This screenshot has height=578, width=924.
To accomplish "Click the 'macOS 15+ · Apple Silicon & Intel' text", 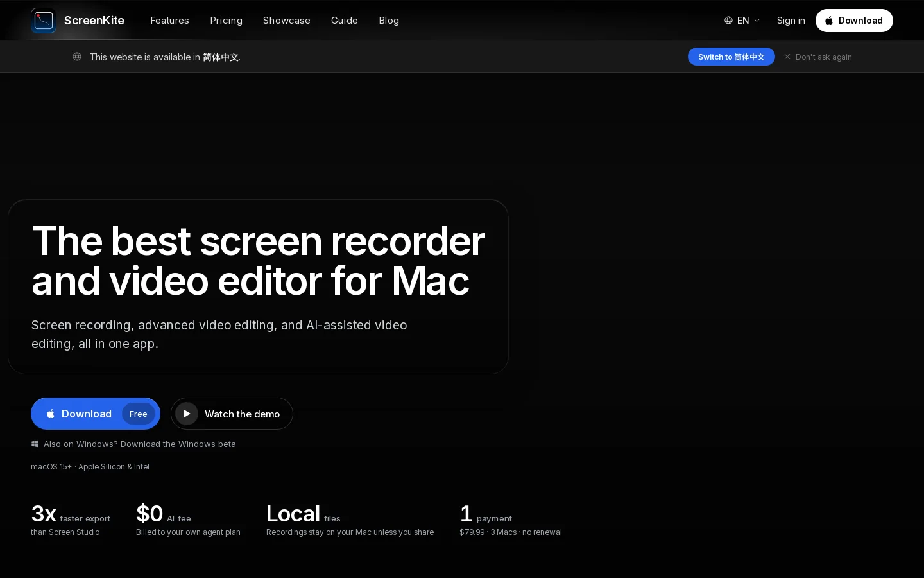I will pyautogui.click(x=90, y=467).
